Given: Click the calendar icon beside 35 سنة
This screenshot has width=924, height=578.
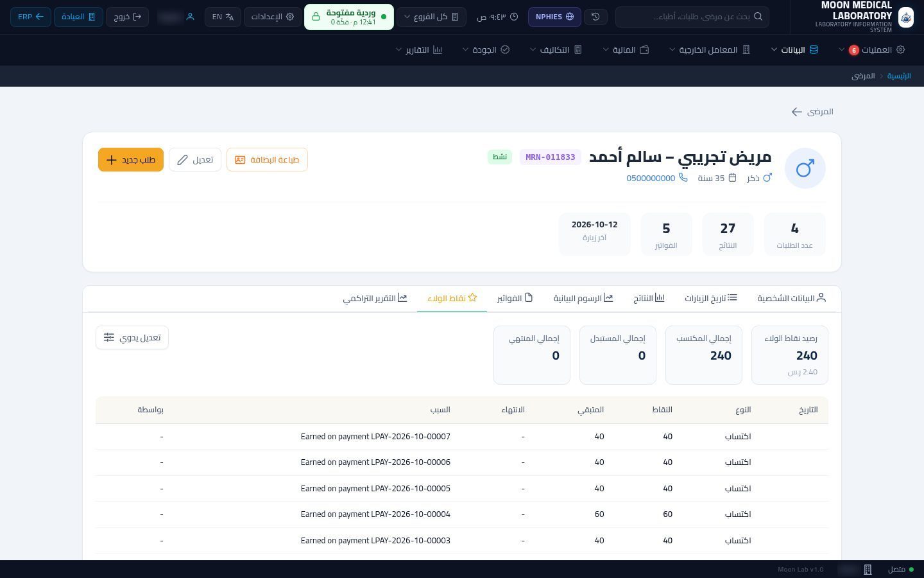Looking at the screenshot, I should pos(732,178).
